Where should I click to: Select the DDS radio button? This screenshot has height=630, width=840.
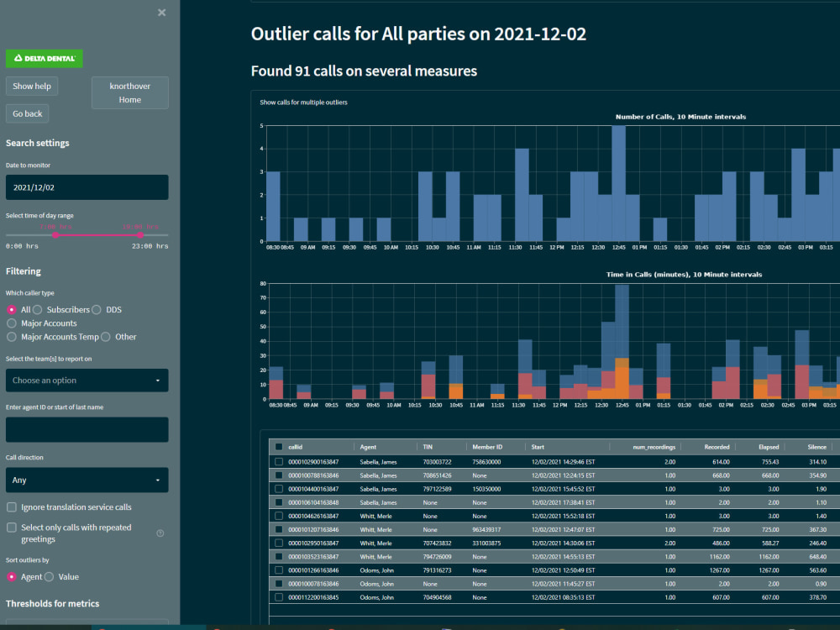tap(97, 310)
